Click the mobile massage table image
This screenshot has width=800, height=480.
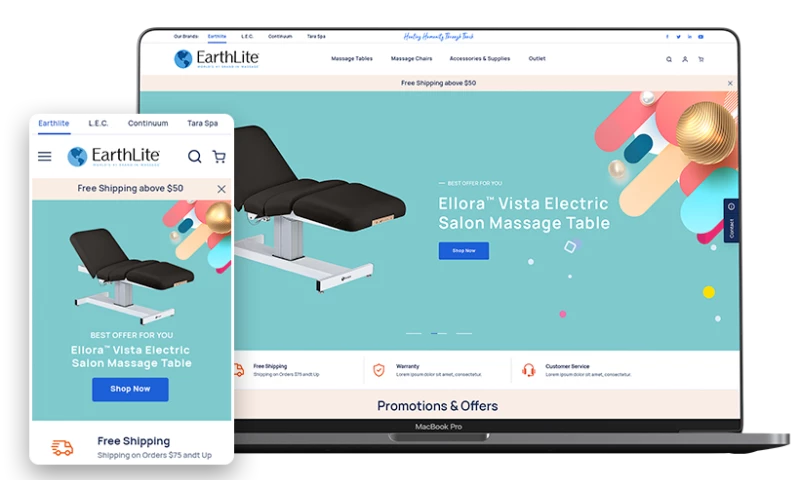pyautogui.click(x=131, y=275)
